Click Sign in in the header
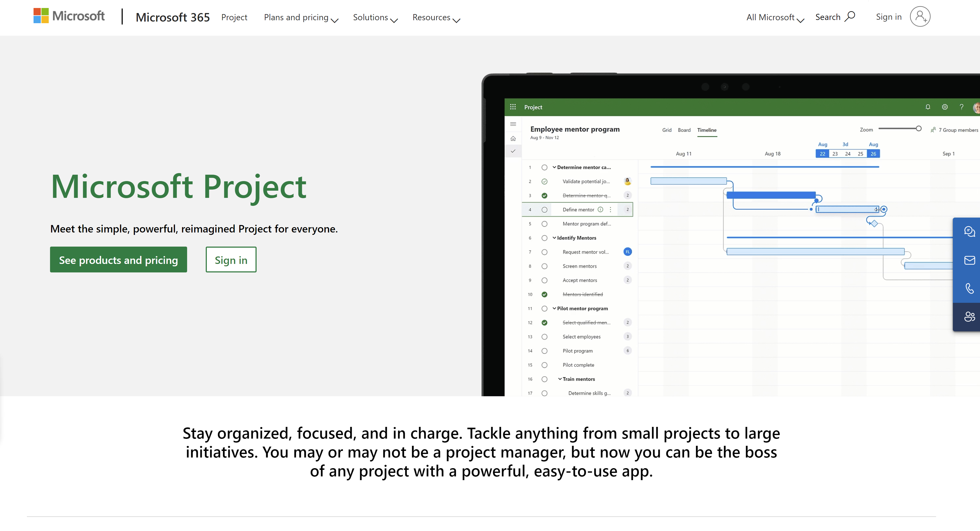Viewport: 980px width, 531px height. 889,17
